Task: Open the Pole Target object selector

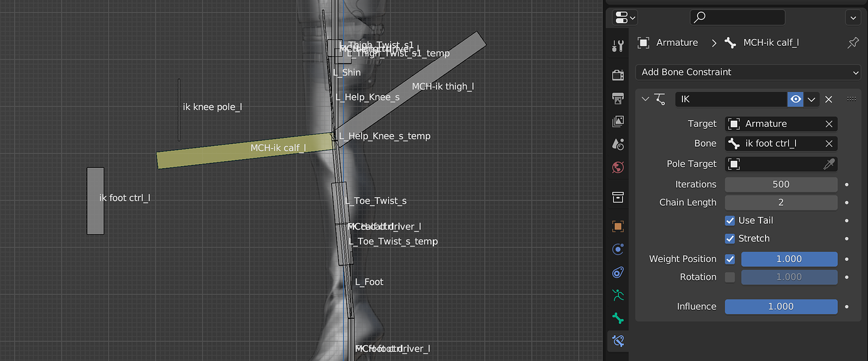Action: (774, 164)
